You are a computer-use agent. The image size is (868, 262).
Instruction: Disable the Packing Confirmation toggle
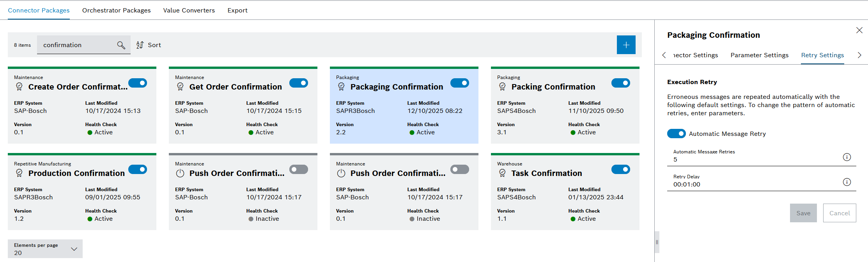[x=621, y=83]
